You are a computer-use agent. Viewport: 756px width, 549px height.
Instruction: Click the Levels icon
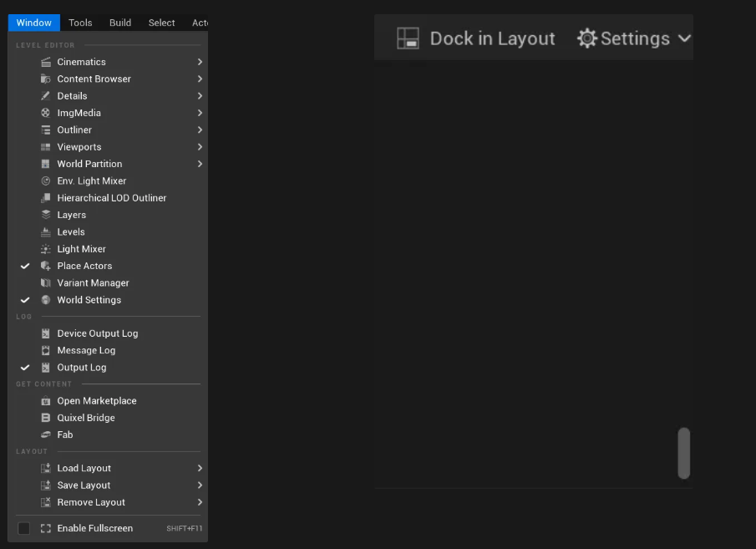[46, 231]
